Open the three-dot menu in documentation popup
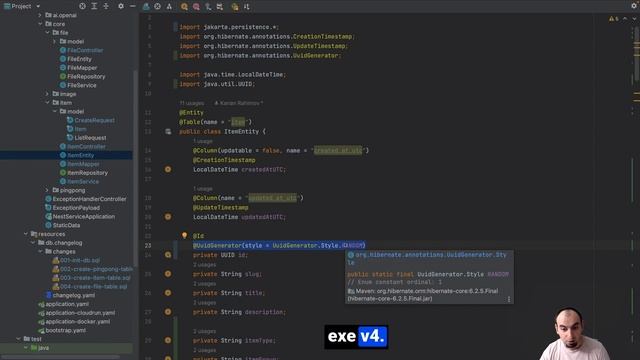The height and width of the screenshot is (360, 640). coord(509,299)
